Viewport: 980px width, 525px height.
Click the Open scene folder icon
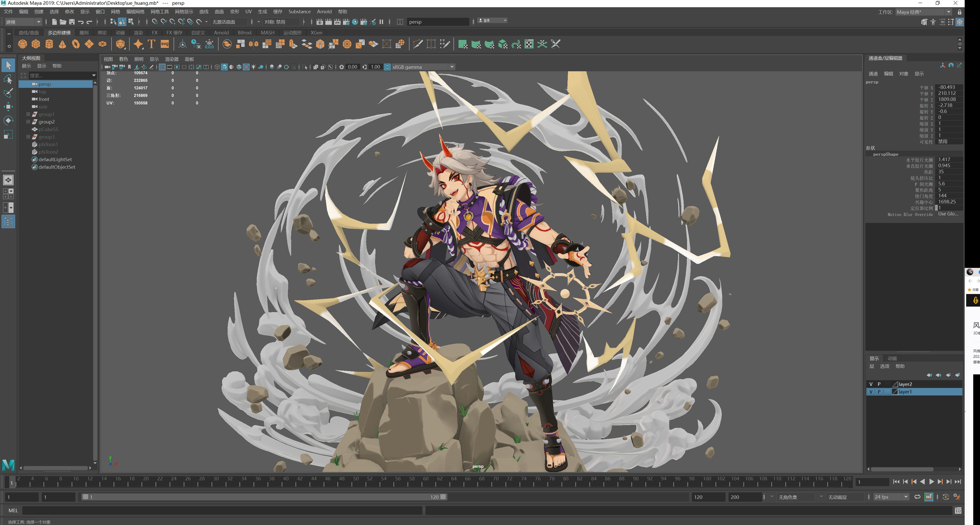(63, 22)
